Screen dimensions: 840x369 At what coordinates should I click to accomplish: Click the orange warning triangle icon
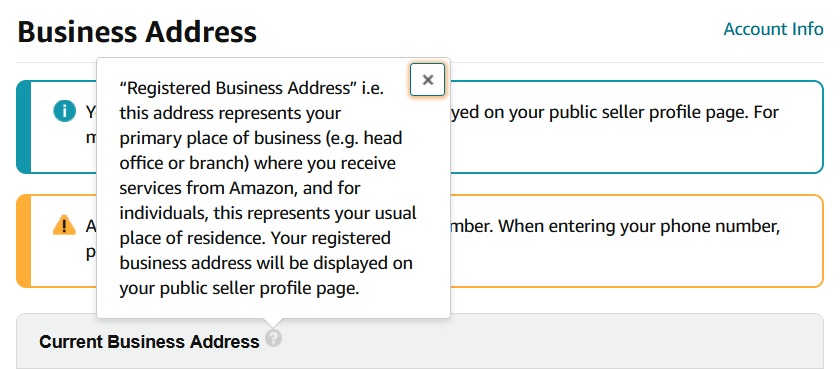tap(64, 225)
